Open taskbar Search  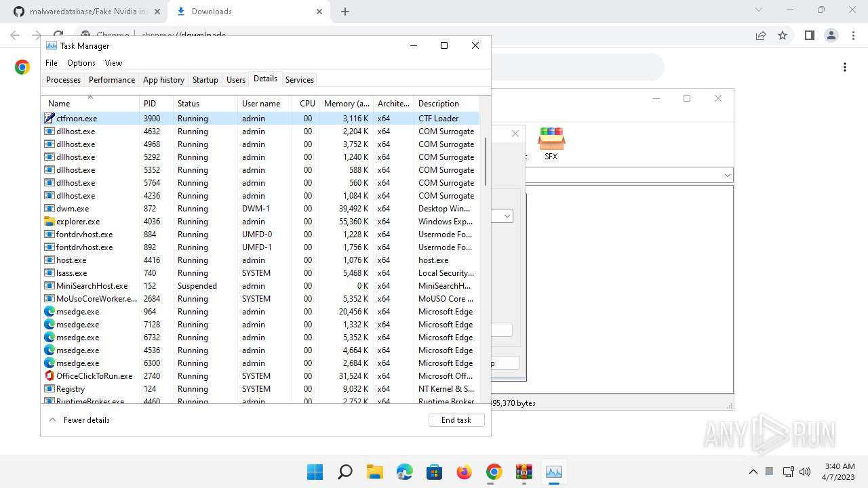click(345, 472)
